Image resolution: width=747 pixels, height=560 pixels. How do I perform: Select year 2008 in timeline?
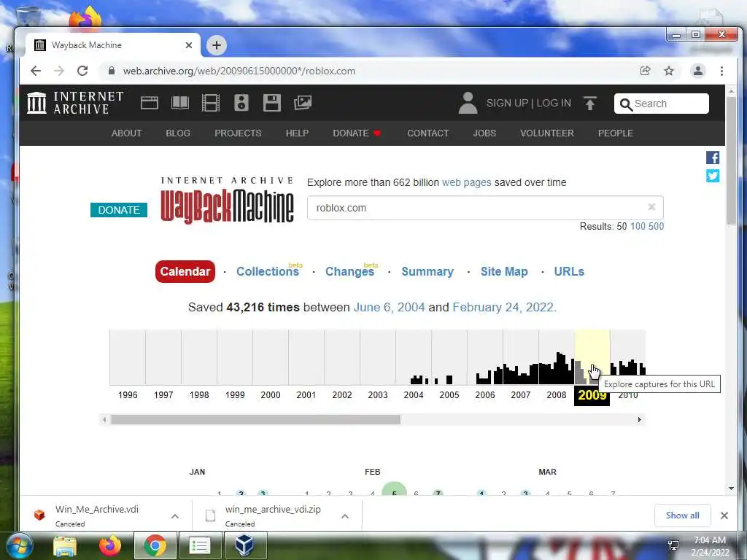pyautogui.click(x=557, y=394)
